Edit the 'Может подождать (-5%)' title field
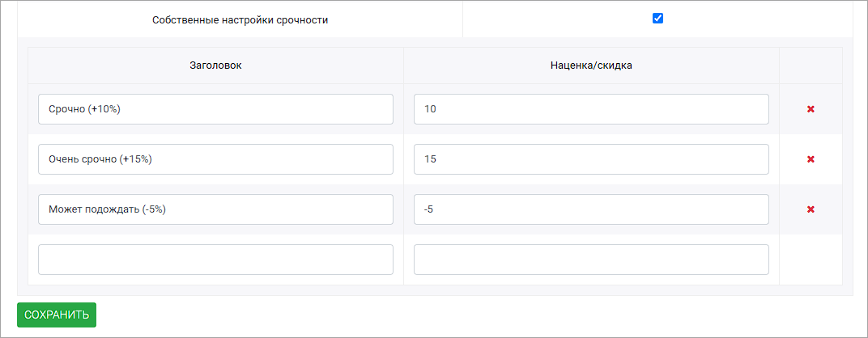 point(216,209)
